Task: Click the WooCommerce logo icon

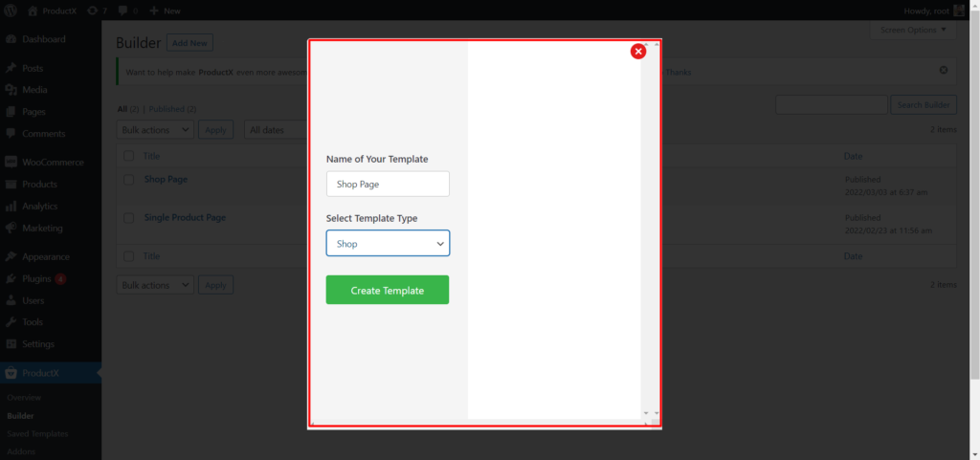Action: click(x=11, y=163)
